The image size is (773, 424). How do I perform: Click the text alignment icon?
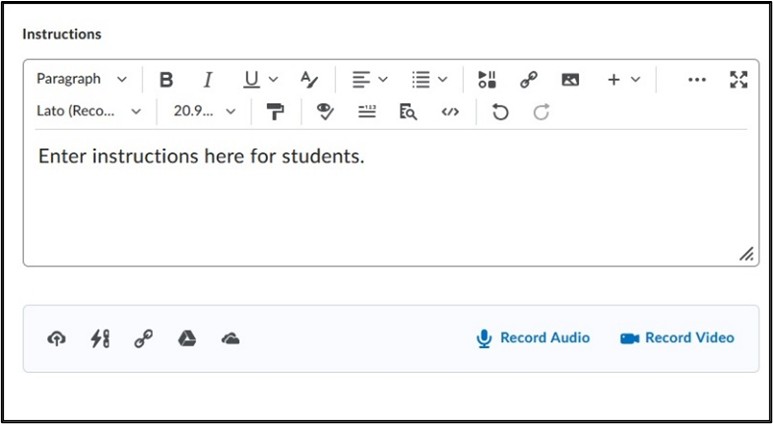pos(361,79)
